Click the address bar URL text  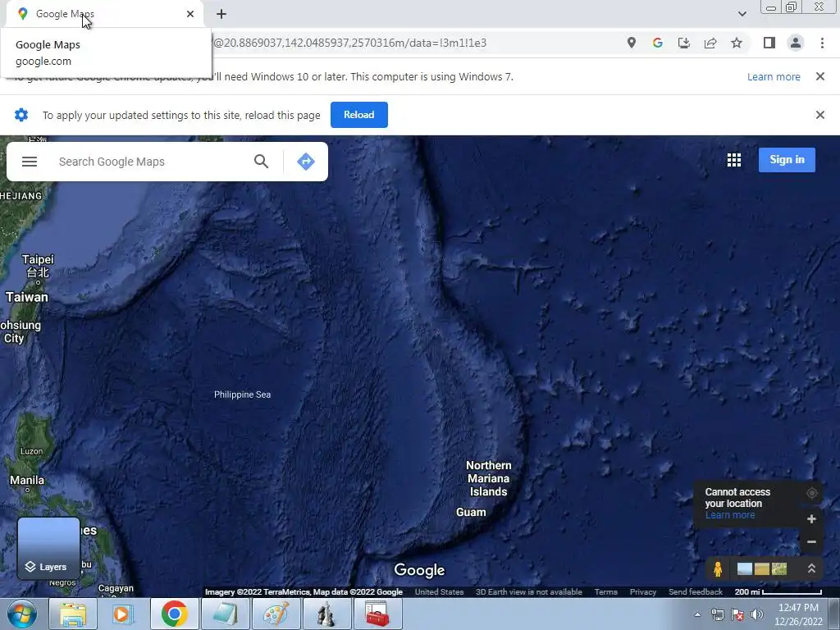(x=349, y=43)
